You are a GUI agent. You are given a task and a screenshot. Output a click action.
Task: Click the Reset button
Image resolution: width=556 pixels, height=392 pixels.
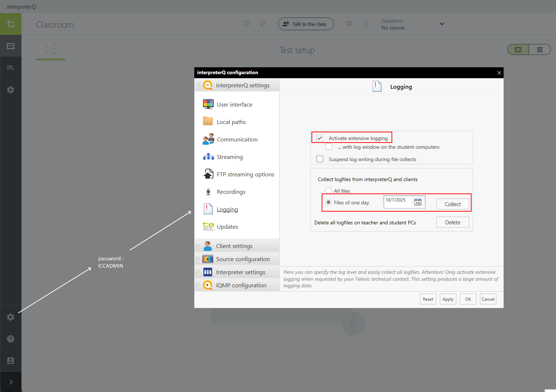[428, 299]
